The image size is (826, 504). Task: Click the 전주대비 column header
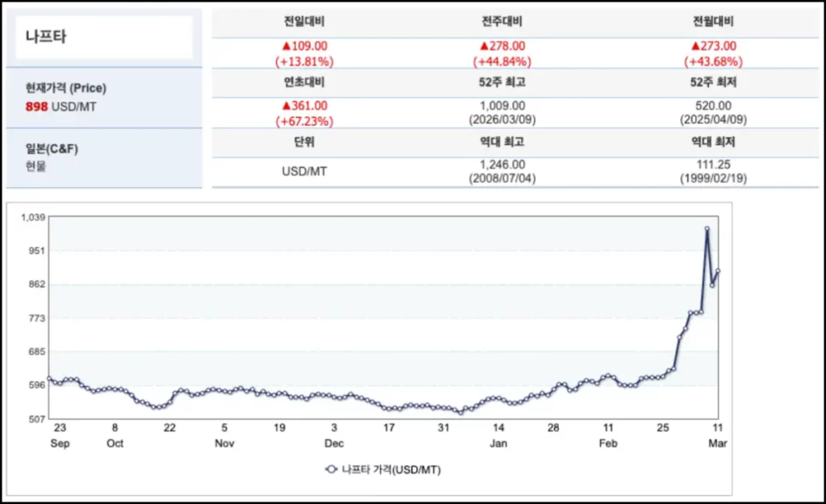(502, 21)
